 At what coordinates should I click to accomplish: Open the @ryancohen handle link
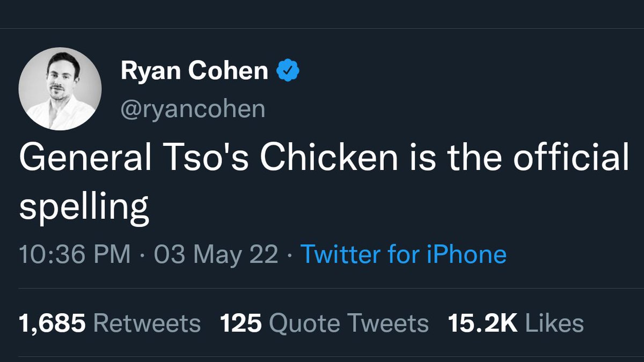click(x=193, y=108)
